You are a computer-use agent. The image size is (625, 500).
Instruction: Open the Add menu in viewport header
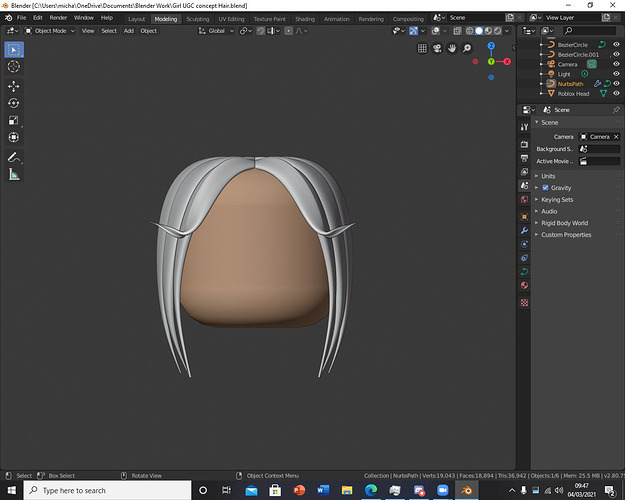128,31
